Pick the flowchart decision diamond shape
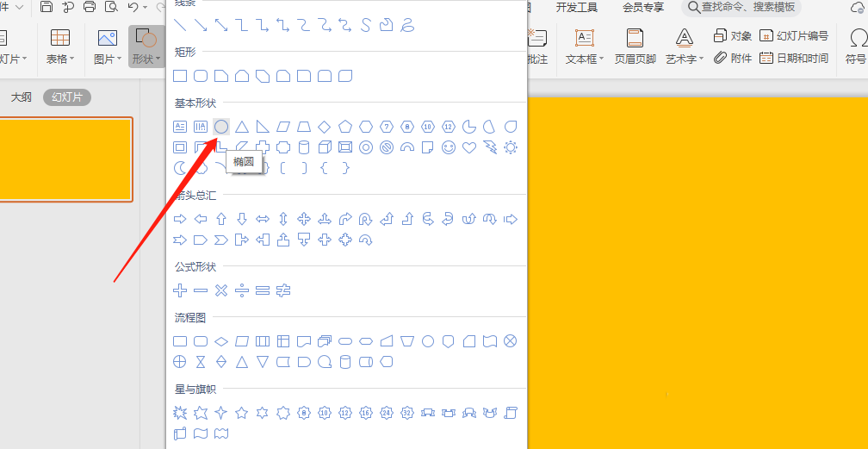Image resolution: width=868 pixels, height=449 pixels. click(221, 341)
